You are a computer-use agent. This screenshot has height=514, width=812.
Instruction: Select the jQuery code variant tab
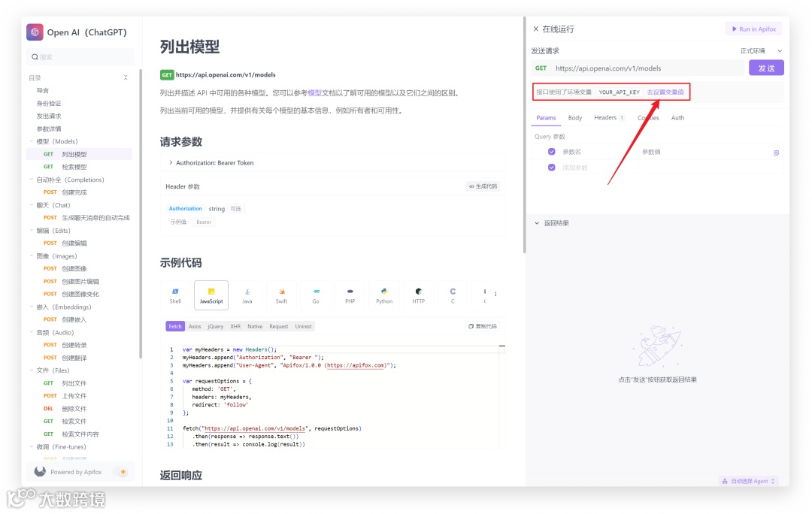point(216,326)
